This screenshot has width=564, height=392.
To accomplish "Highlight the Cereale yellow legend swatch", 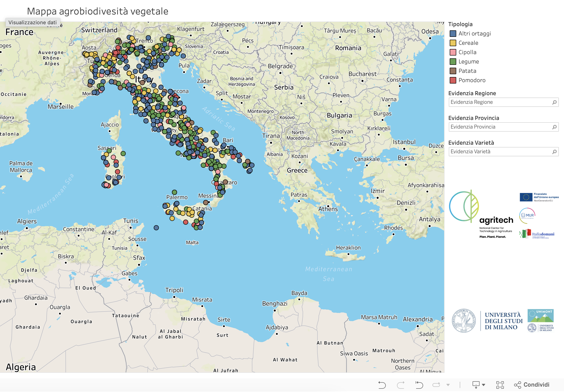I will click(453, 43).
